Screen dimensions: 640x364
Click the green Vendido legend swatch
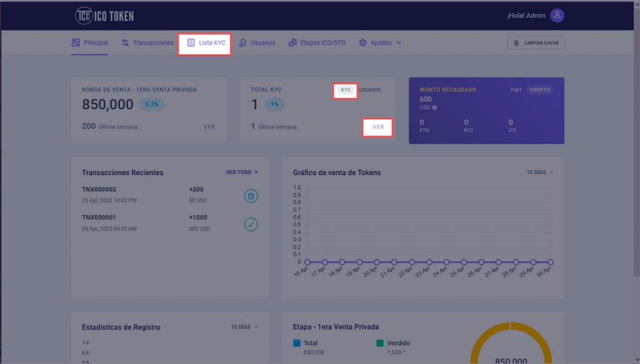click(x=380, y=343)
